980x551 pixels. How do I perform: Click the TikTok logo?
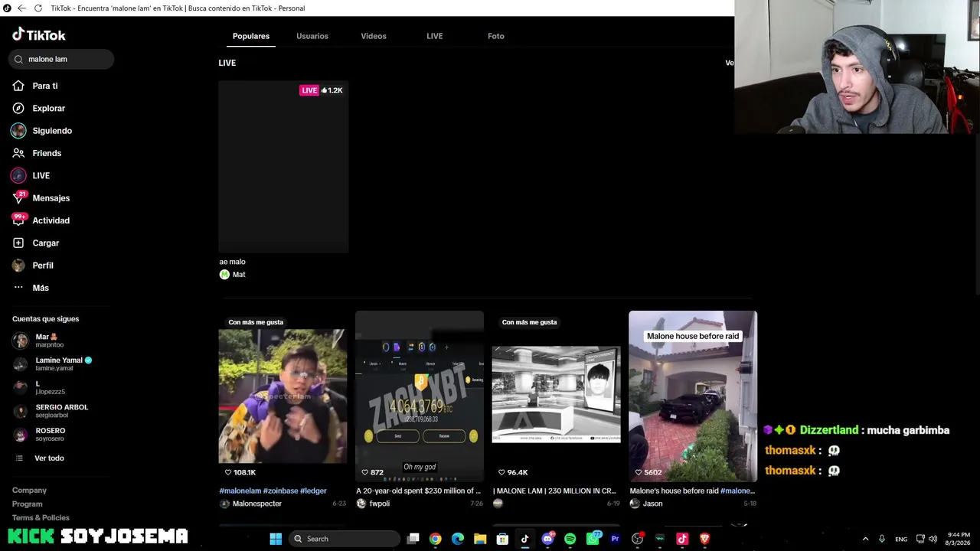click(39, 34)
